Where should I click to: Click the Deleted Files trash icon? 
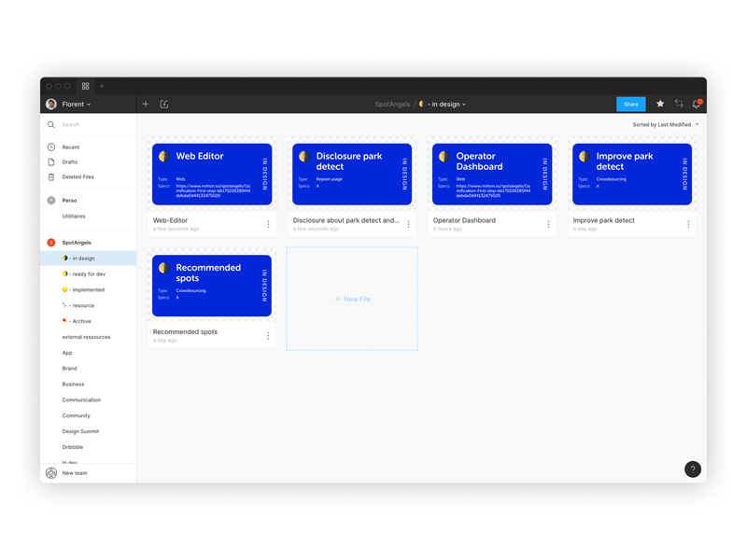[51, 176]
